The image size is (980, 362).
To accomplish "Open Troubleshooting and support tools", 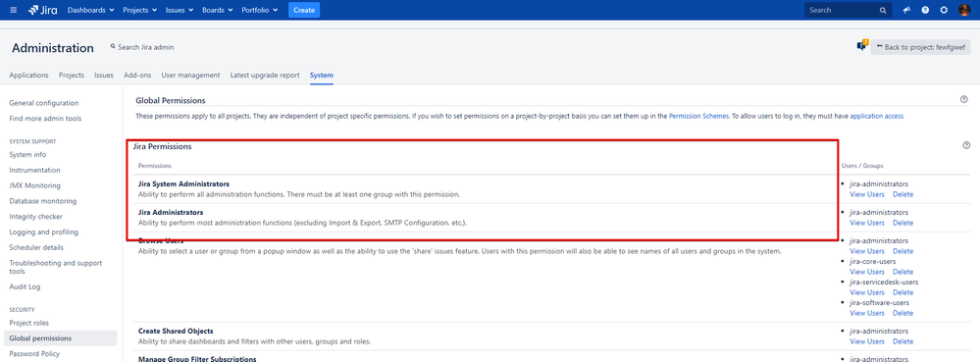I will coord(56,267).
